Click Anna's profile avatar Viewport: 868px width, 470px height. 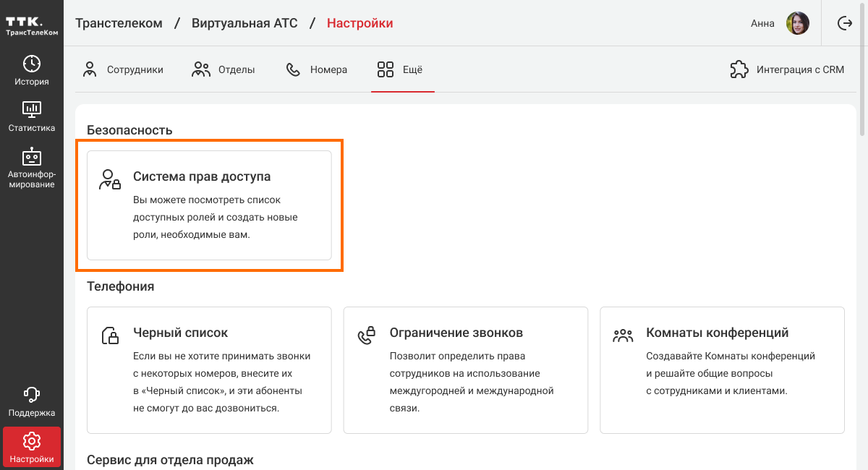[x=798, y=23]
